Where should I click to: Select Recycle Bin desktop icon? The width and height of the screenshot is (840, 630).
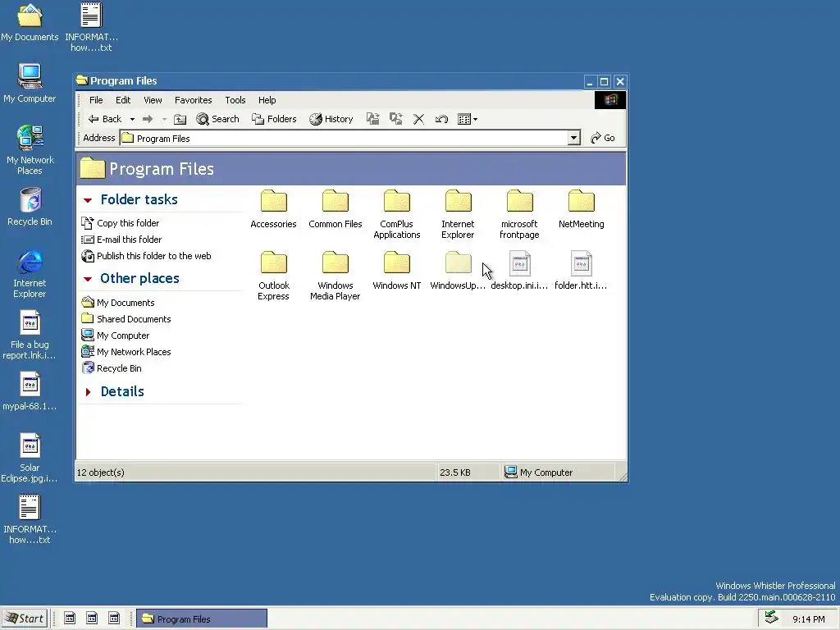(30, 206)
